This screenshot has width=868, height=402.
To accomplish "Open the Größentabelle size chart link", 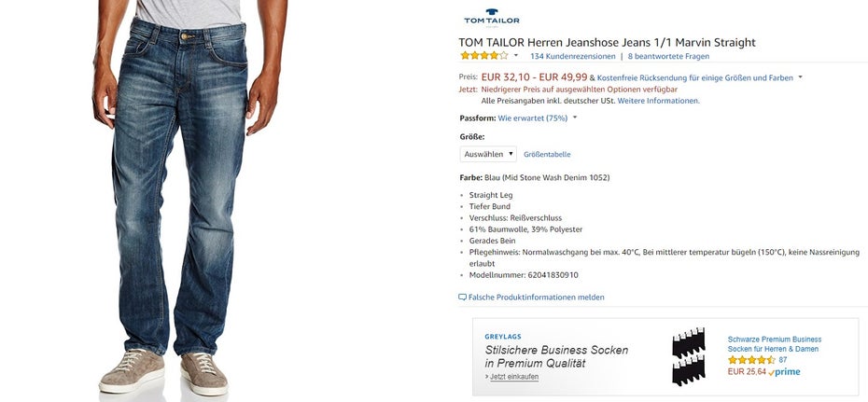I will (x=547, y=155).
